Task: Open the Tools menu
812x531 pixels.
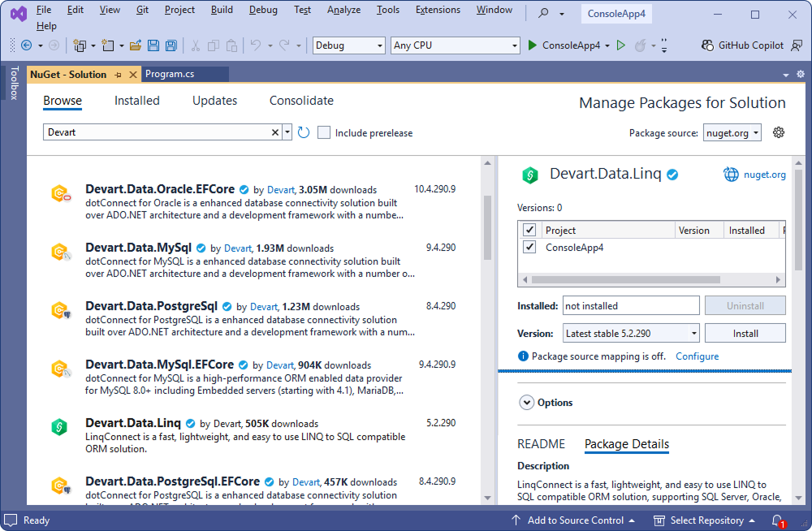Action: tap(387, 10)
